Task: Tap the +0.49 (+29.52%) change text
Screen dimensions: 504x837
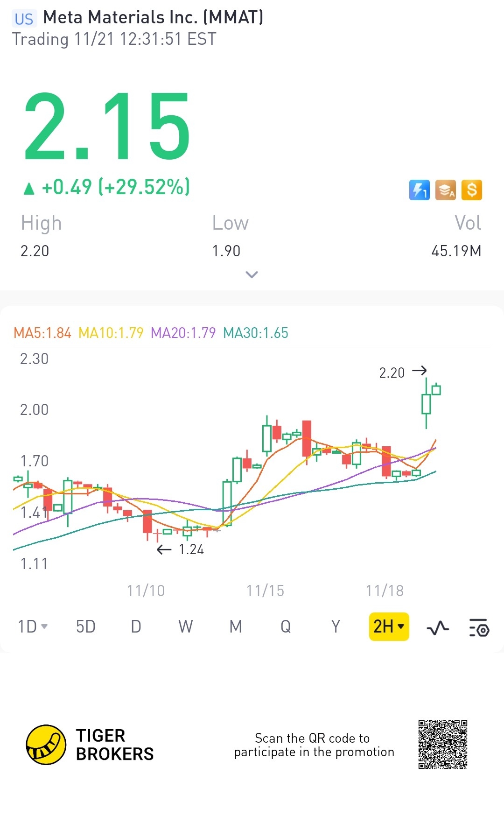Action: tap(116, 187)
